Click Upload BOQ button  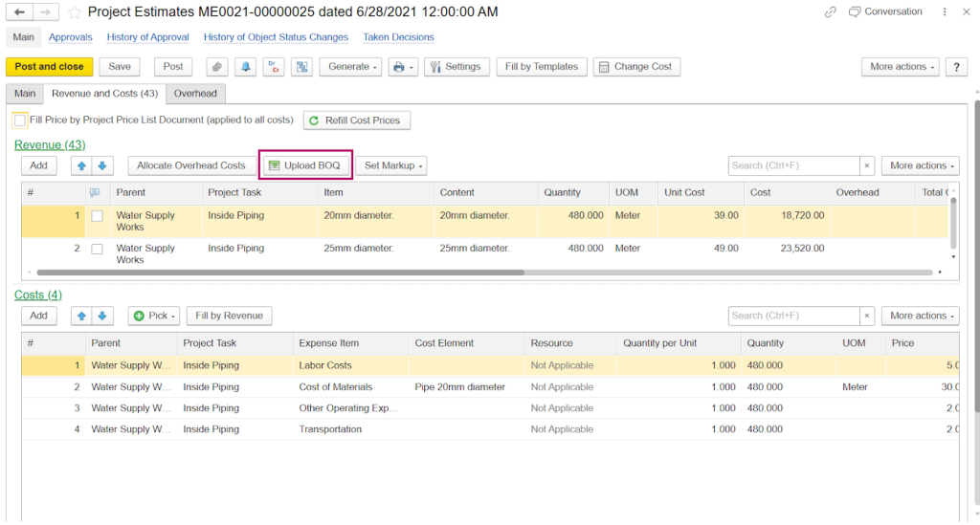point(305,165)
